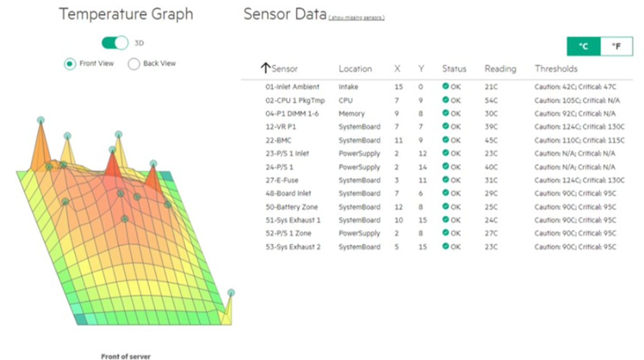Click sensor marker at bottom-right graph corner peak
The height and width of the screenshot is (360, 644).
[231, 293]
